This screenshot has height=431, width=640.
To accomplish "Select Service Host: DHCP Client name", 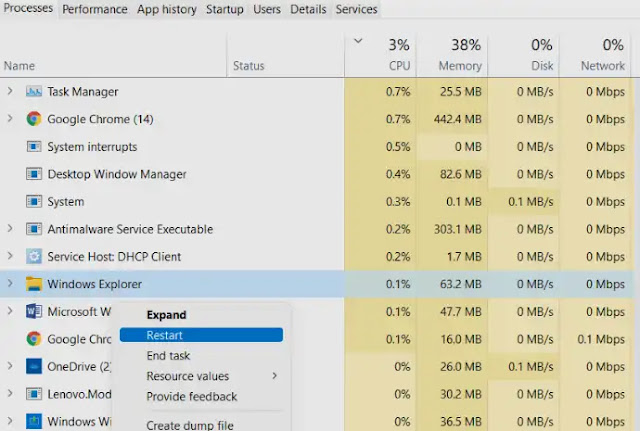I will (x=114, y=256).
